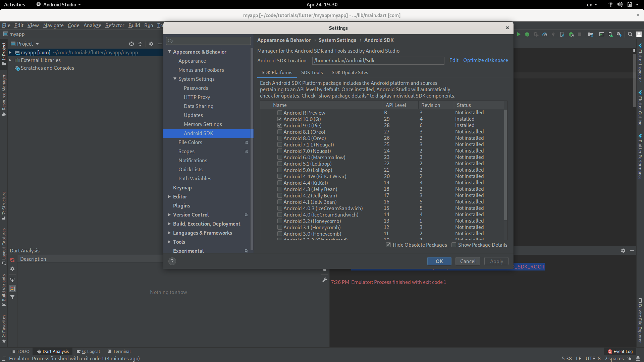Viewport: 644px width, 362px height.
Task: Open the gear options in Event Log panel header
Action: click(x=623, y=251)
